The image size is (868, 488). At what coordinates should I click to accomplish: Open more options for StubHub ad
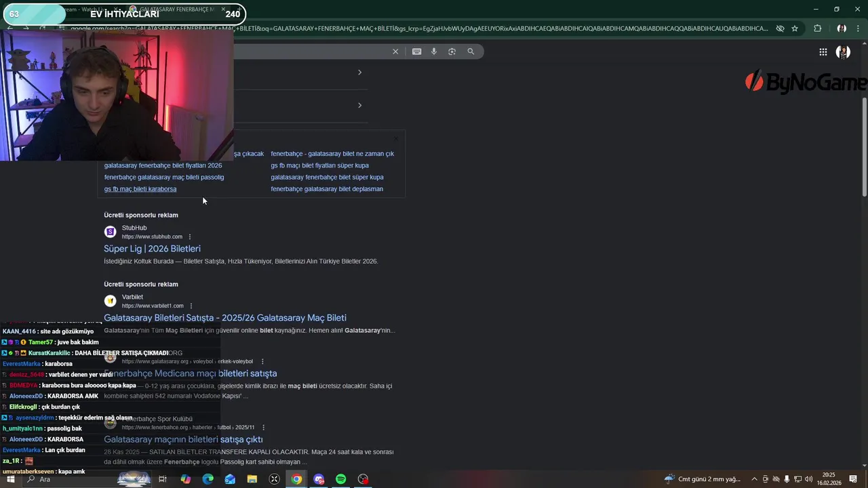pos(190,237)
